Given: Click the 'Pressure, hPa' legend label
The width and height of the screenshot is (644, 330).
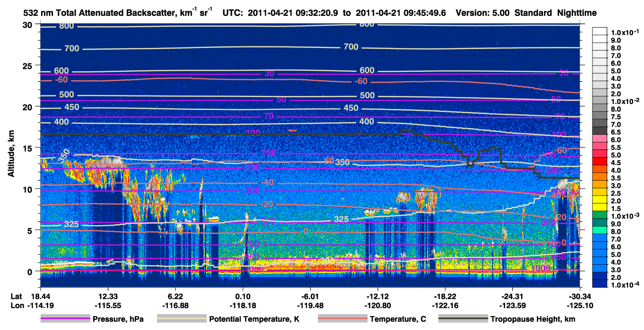Looking at the screenshot, I should coord(119,319).
